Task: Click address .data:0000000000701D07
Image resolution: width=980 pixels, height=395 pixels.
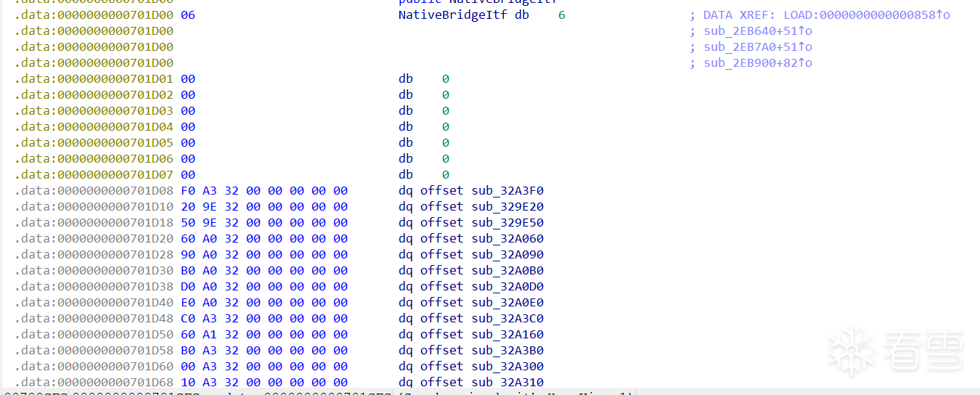Action: point(94,174)
